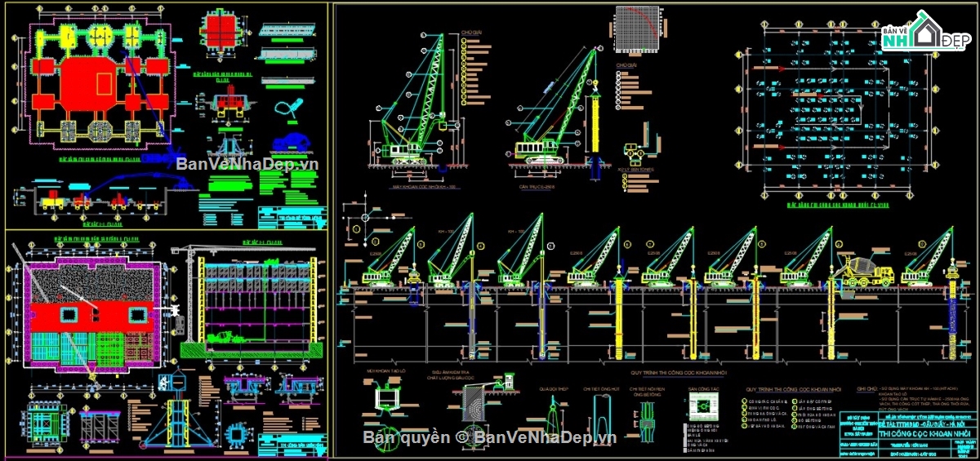Click the 'QUẢ DỌI THÉP' label
This screenshot has height=461, width=980.
553,389
